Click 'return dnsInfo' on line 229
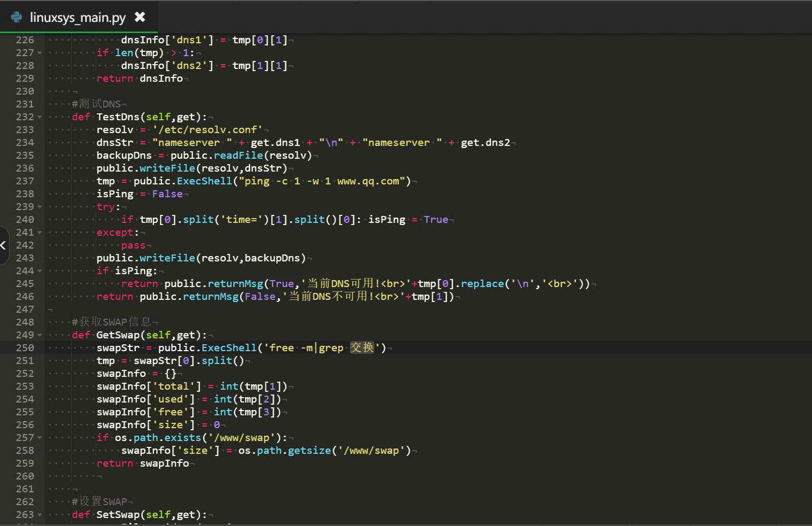 [x=140, y=79]
